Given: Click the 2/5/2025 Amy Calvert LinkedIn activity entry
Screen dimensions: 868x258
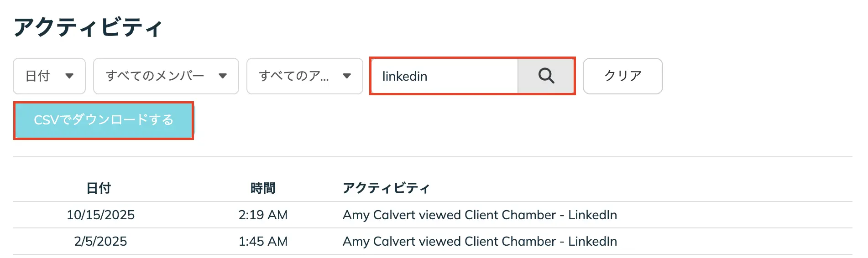Looking at the screenshot, I should point(480,241).
